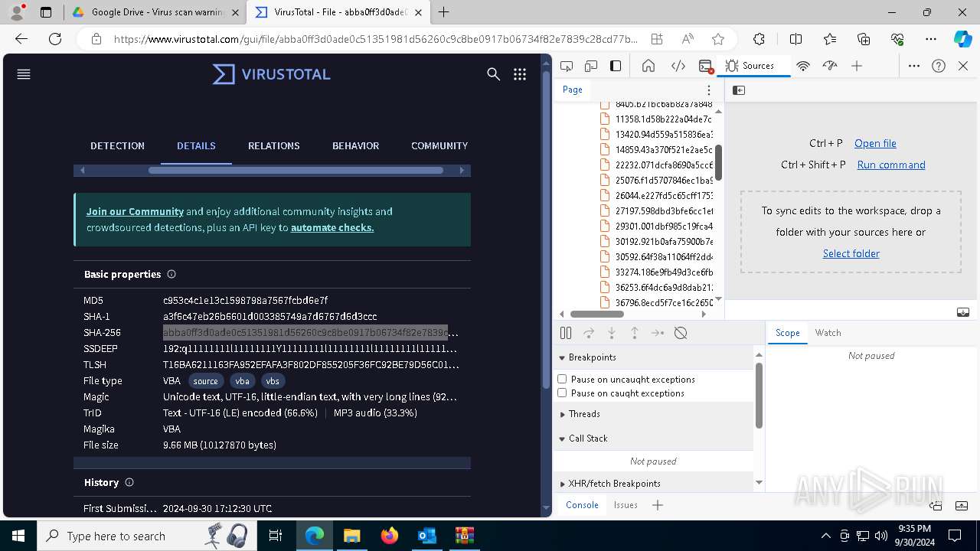Open the Issues drawer tab
This screenshot has height=551, width=980.
tap(626, 505)
